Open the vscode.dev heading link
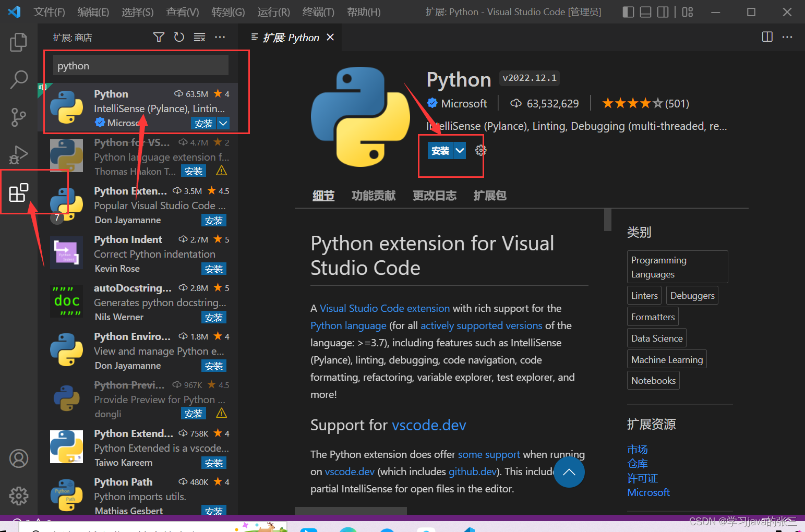This screenshot has width=805, height=532. [x=429, y=425]
